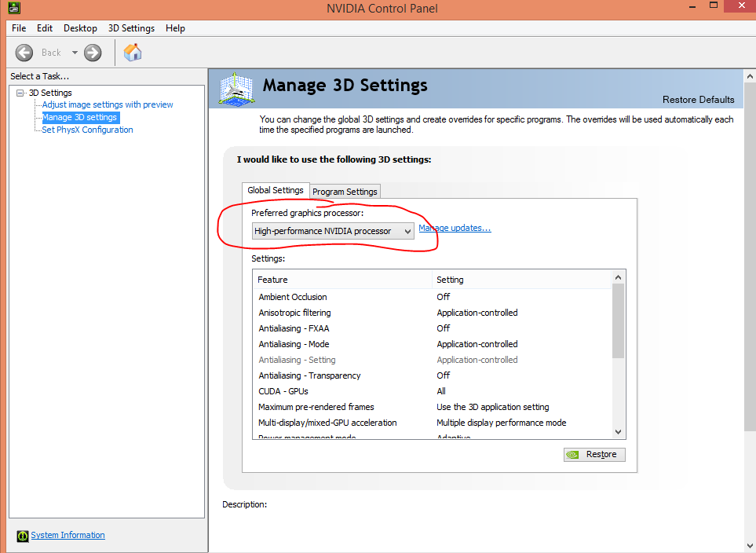The height and width of the screenshot is (553, 756).
Task: Click the Manage 3D Settings header icon
Action: 236,88
